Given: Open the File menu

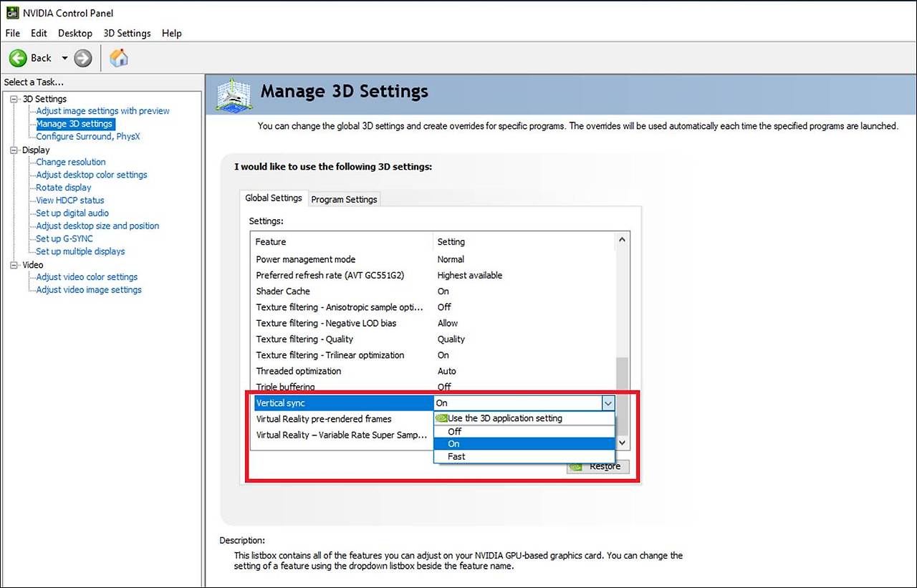Looking at the screenshot, I should (12, 33).
